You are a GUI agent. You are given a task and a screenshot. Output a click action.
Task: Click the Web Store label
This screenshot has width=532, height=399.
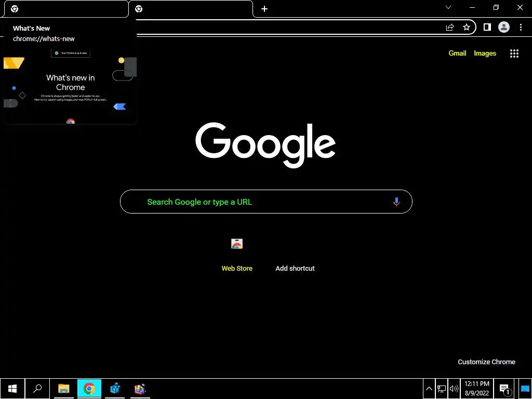click(237, 269)
